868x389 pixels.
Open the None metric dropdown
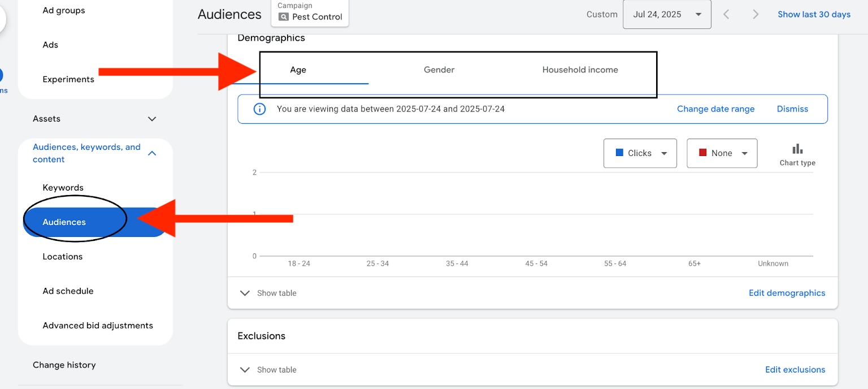pos(722,153)
